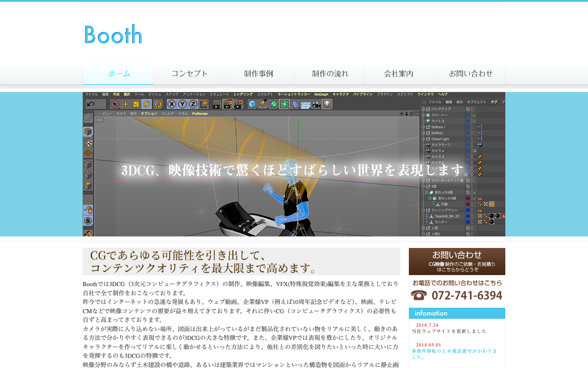Toggle the ライト.3 green enable checkmark
The width and height of the screenshot is (588, 368).
[475, 121]
